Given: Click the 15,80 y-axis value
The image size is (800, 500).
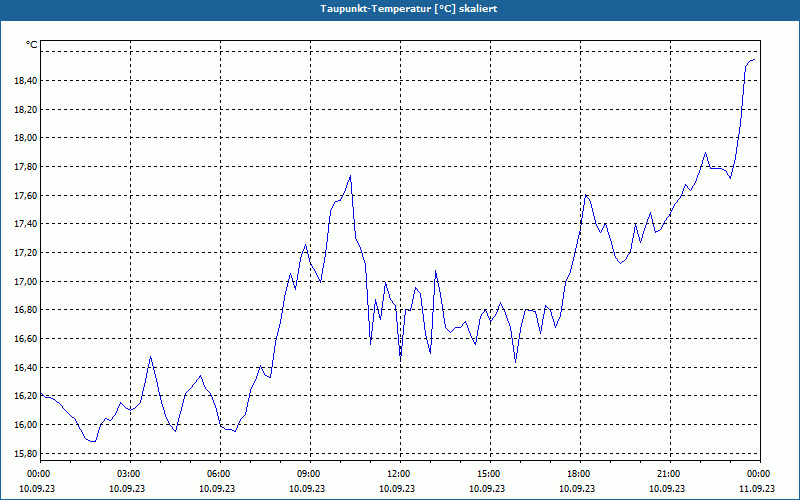Looking at the screenshot, I should pyautogui.click(x=28, y=454).
